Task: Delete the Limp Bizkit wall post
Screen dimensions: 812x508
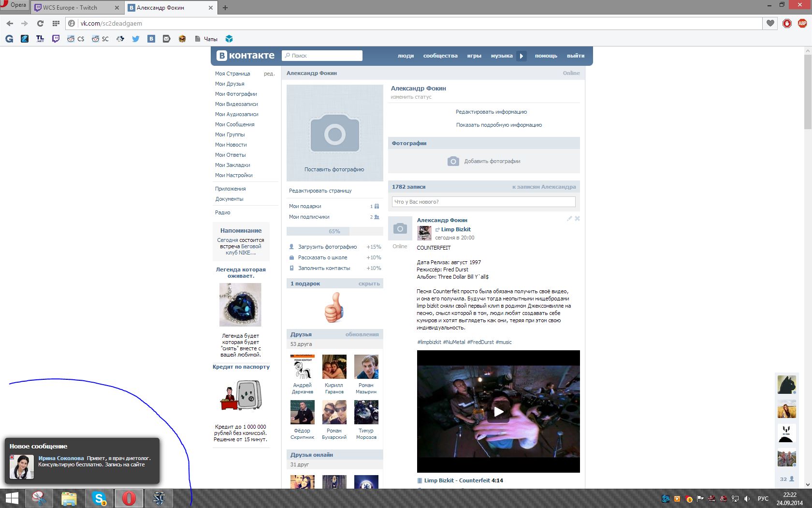Action: (x=577, y=219)
